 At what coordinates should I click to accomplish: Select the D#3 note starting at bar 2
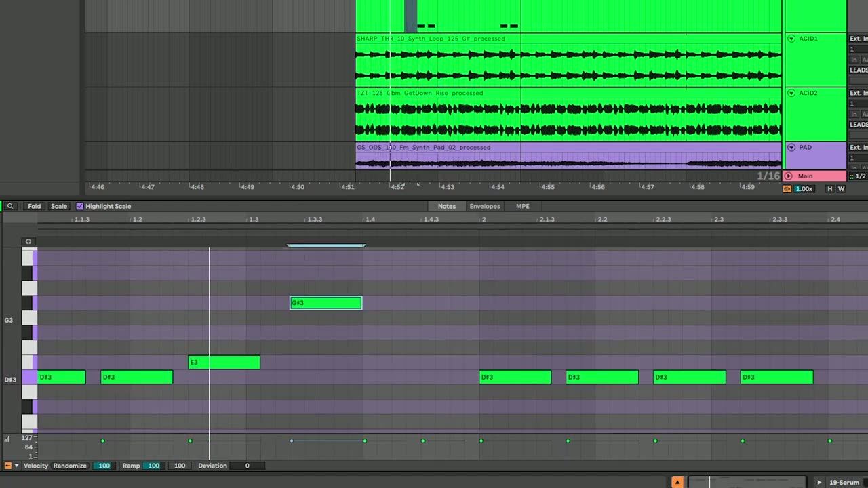515,378
